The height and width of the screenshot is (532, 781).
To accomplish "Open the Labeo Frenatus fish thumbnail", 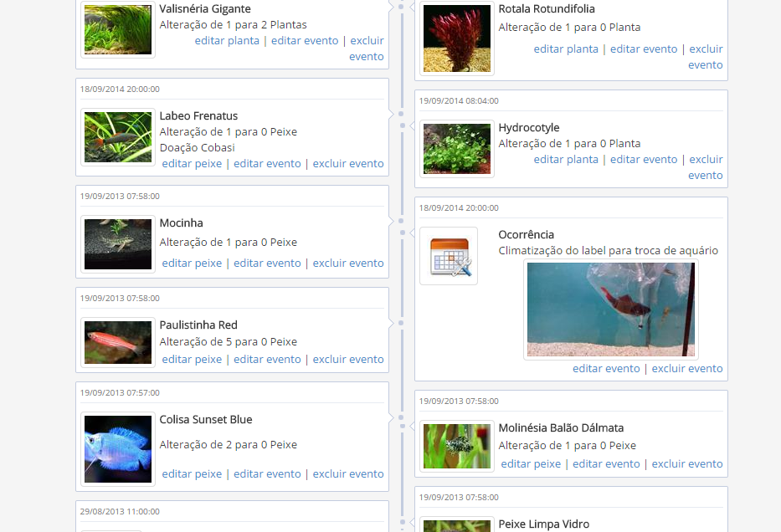I will coord(118,137).
